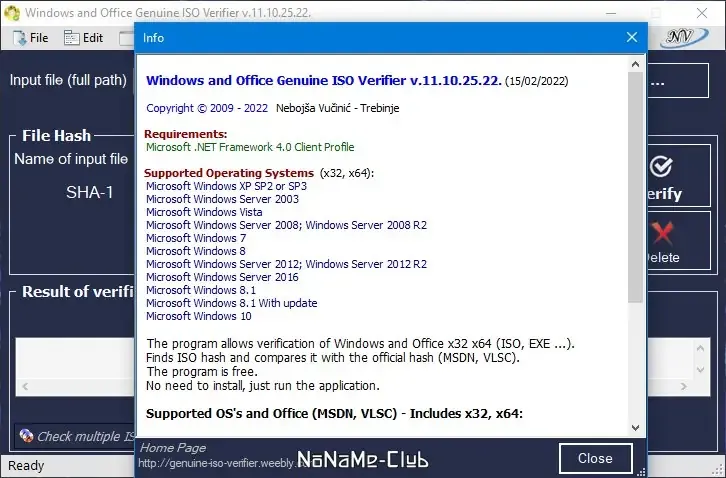Click the result list scroll up arrow
Screen dimensions: 726x478
click(x=700, y=348)
